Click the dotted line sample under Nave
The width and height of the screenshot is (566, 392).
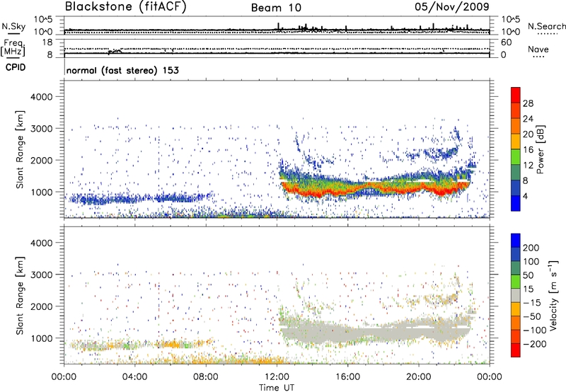click(x=538, y=57)
